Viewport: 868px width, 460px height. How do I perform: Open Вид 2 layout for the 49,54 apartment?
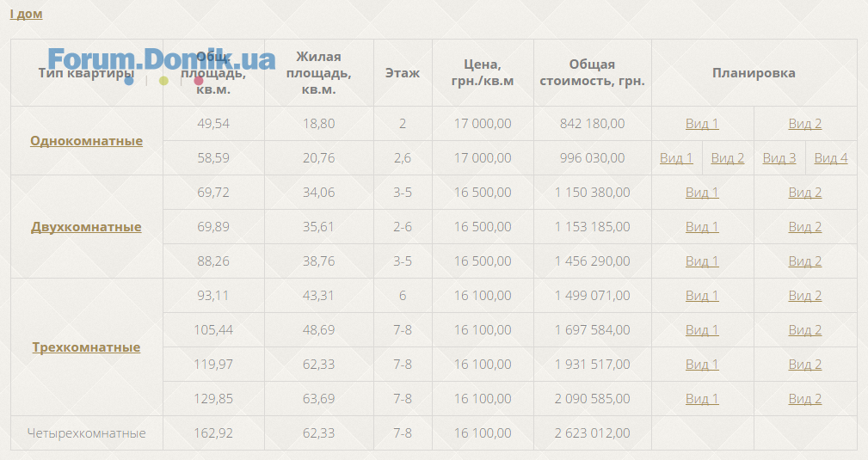coord(805,124)
